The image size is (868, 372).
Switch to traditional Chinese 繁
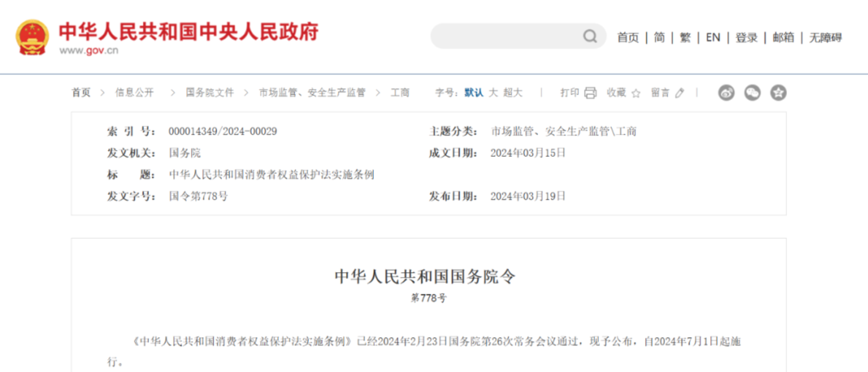tap(685, 38)
